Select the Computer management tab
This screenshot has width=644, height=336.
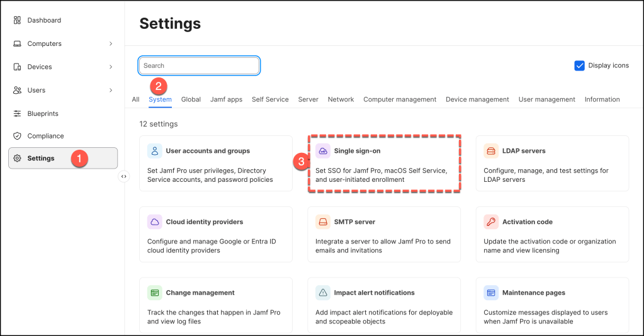tap(400, 99)
